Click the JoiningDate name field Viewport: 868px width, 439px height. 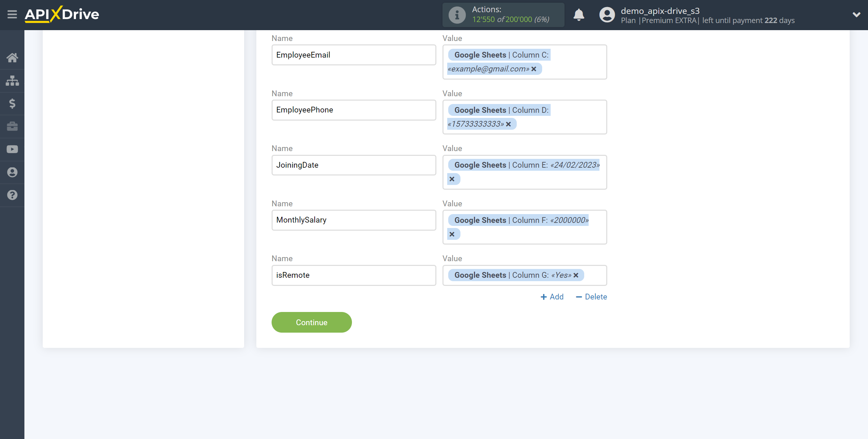pyautogui.click(x=354, y=165)
